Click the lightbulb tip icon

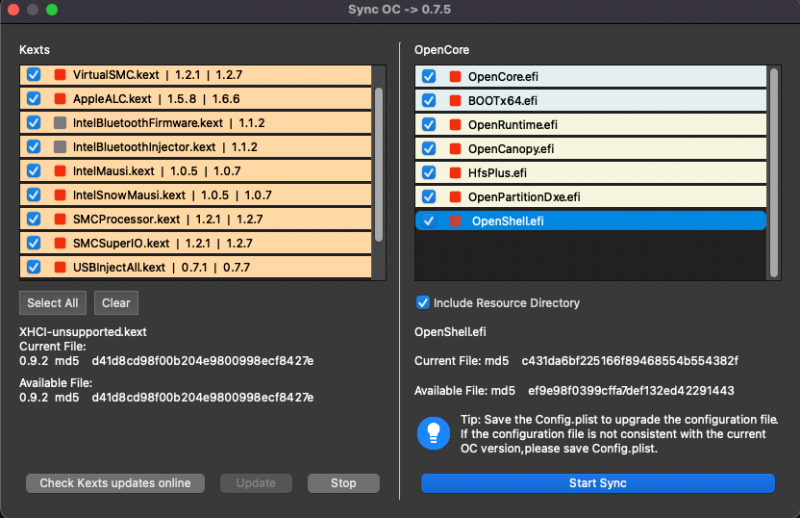click(433, 434)
